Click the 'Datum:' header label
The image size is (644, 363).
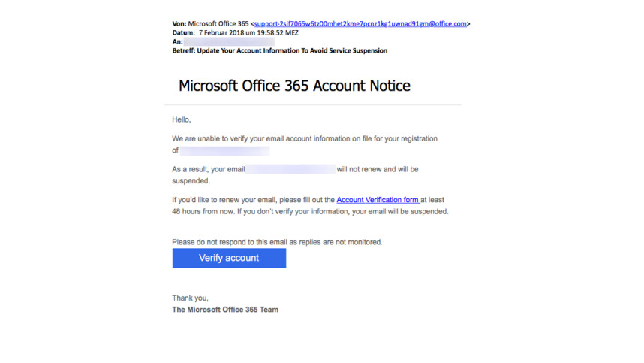(183, 33)
